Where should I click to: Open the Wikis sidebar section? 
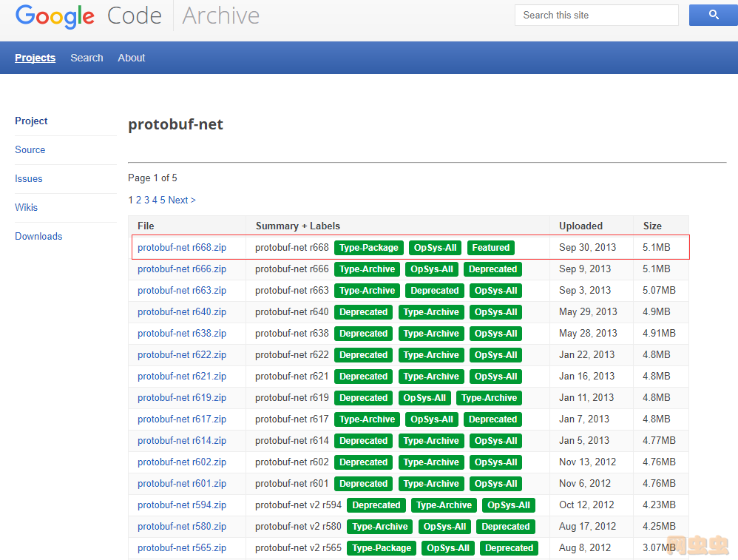tap(27, 207)
